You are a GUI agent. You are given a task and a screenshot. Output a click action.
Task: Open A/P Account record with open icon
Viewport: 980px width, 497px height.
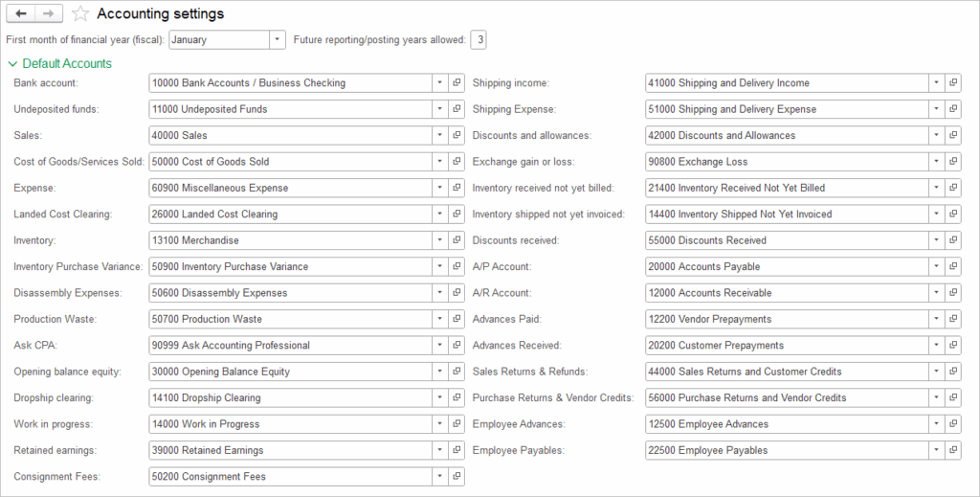point(953,266)
